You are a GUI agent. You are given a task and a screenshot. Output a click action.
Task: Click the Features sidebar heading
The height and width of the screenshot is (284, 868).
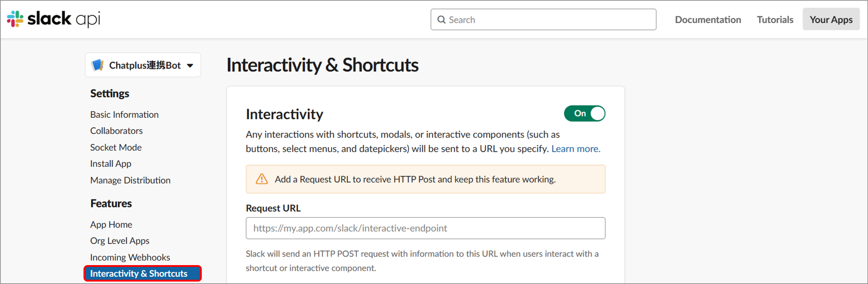[111, 203]
